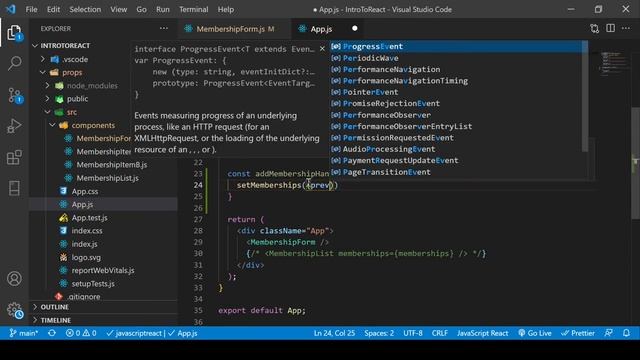Open the Run menu
Screen dimensions: 640x360
coord(162,9)
